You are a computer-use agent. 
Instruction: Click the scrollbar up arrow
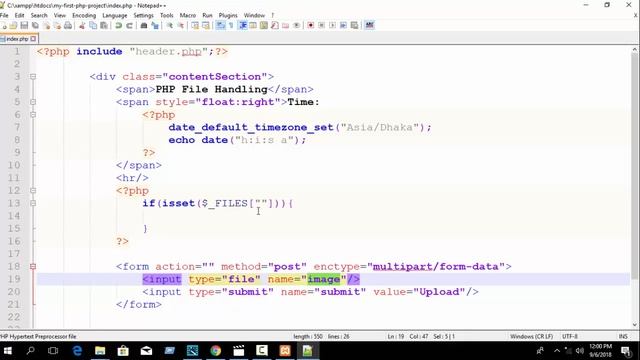pyautogui.click(x=634, y=49)
